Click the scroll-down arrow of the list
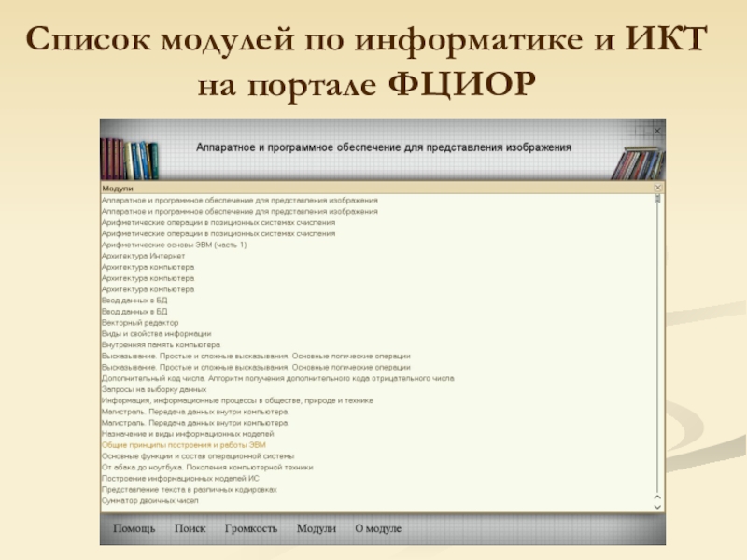This screenshot has height=560, width=747. point(657,506)
